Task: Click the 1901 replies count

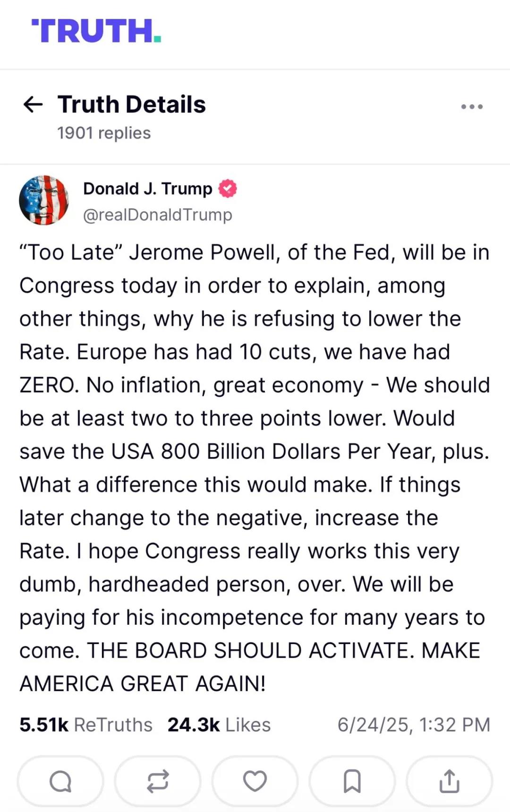Action: pyautogui.click(x=104, y=133)
